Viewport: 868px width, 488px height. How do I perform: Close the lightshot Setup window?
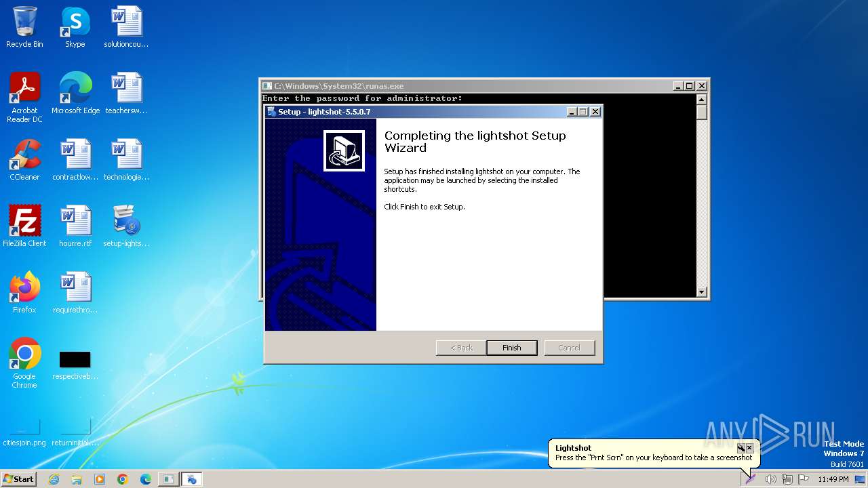[595, 112]
